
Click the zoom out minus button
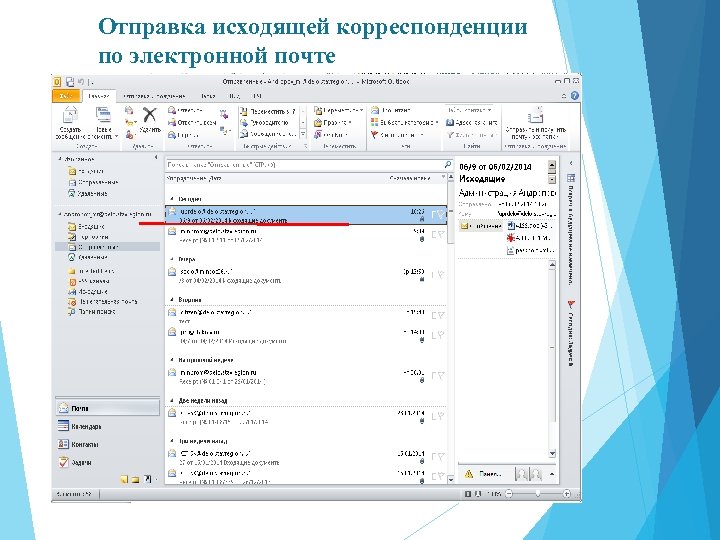(509, 494)
